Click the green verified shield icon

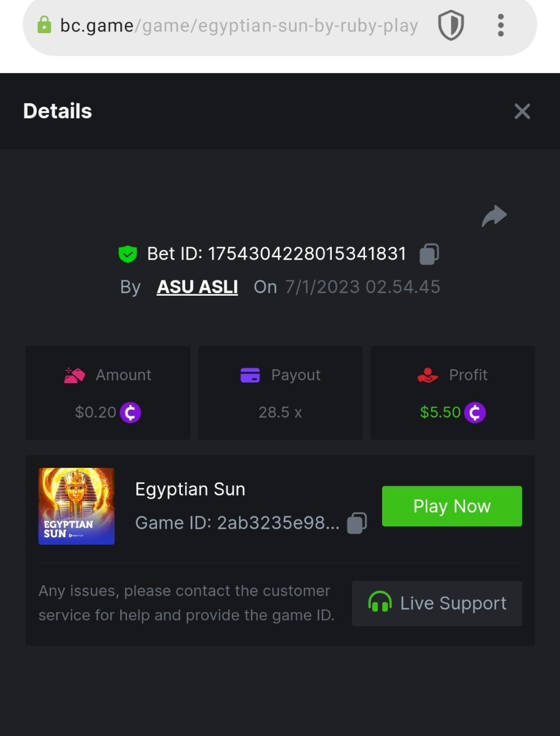(128, 254)
